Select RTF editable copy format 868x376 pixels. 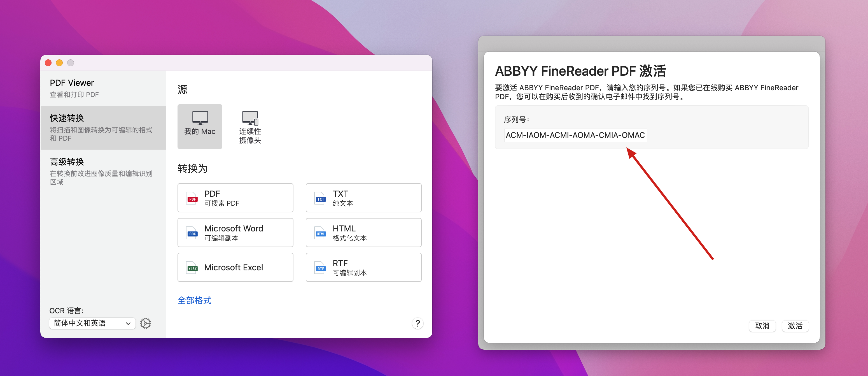(x=363, y=267)
